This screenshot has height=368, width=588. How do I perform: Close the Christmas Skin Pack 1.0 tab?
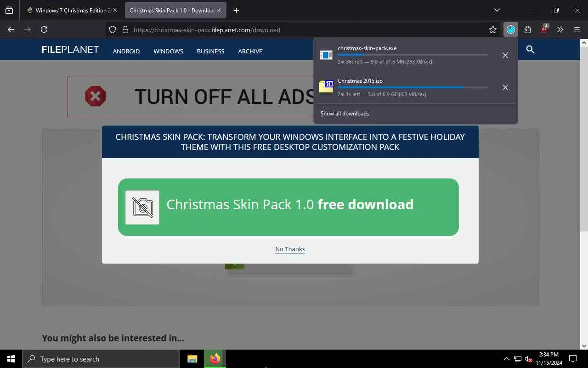click(218, 10)
